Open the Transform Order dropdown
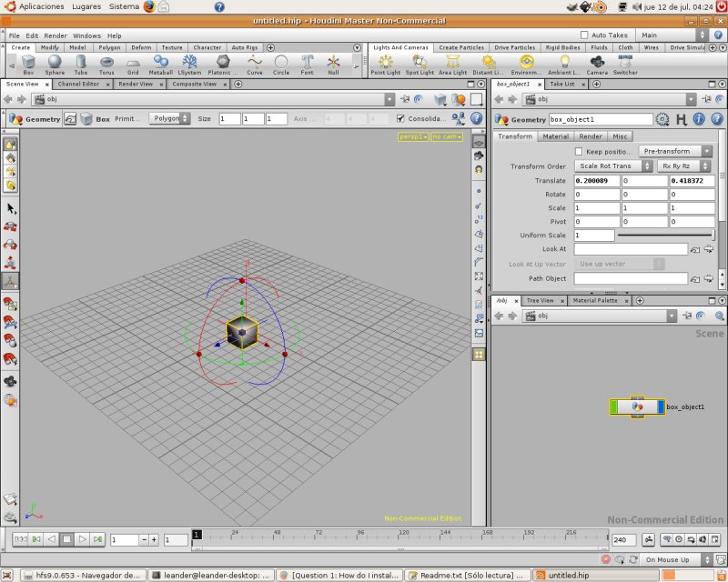The height and width of the screenshot is (582, 728). [x=613, y=166]
